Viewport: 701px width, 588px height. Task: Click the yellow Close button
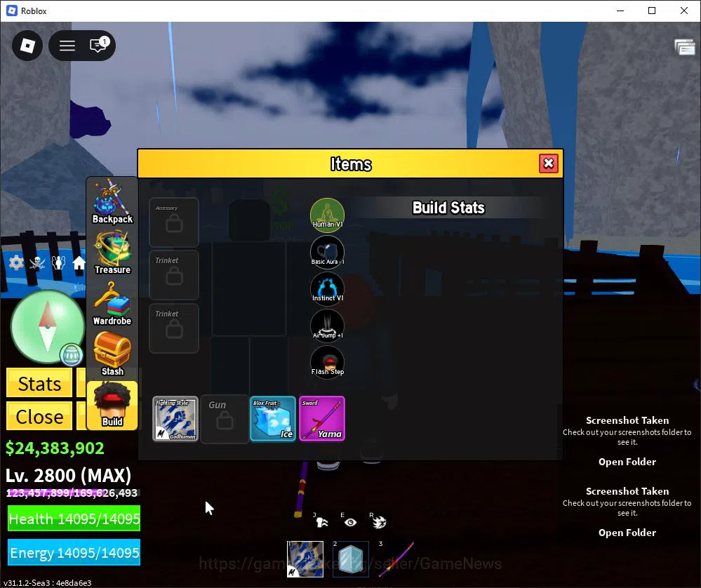(x=39, y=416)
